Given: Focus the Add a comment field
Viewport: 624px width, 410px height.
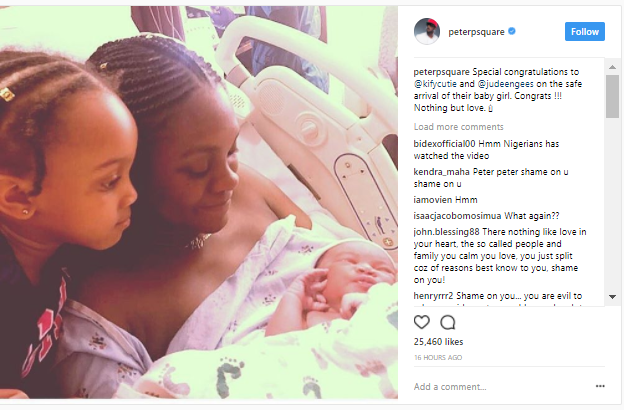Looking at the screenshot, I should click(501, 387).
